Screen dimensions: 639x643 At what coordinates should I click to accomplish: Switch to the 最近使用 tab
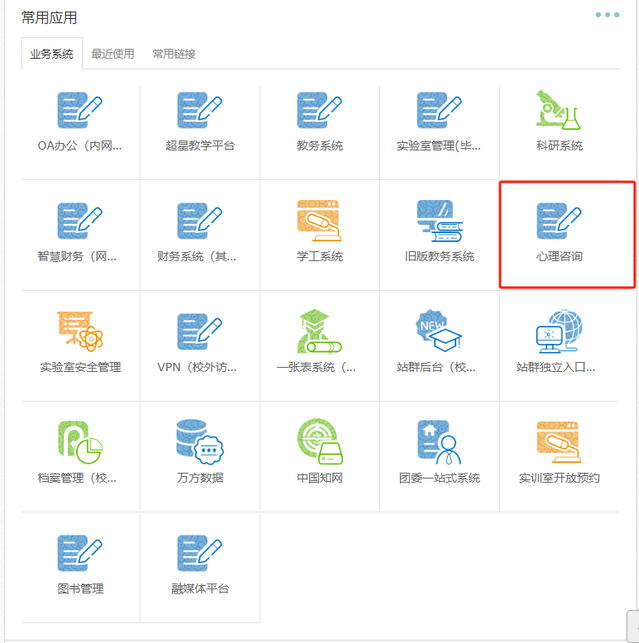pos(112,54)
